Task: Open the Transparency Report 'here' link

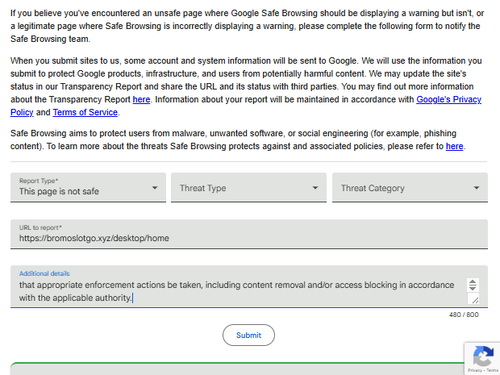Action: click(x=141, y=99)
